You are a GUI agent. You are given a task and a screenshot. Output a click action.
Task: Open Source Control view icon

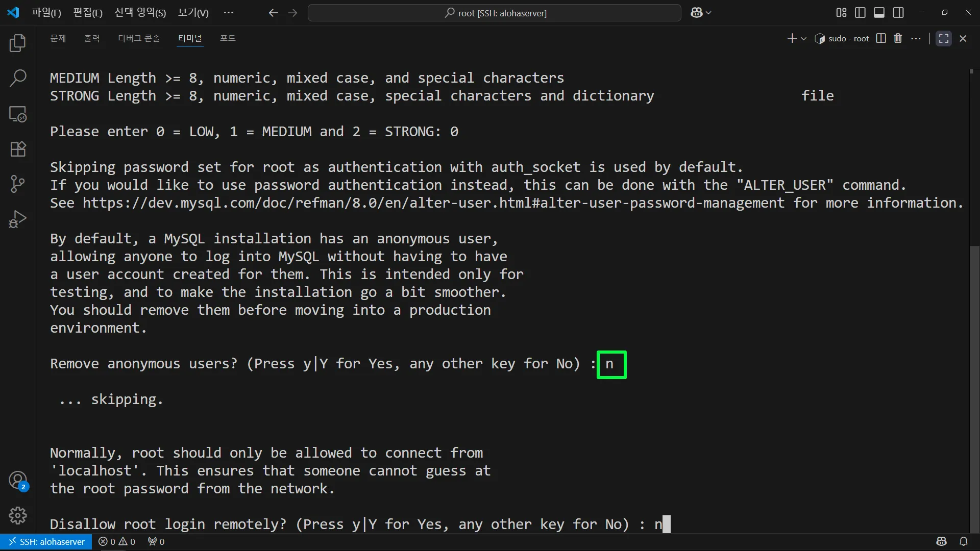pos(18,184)
